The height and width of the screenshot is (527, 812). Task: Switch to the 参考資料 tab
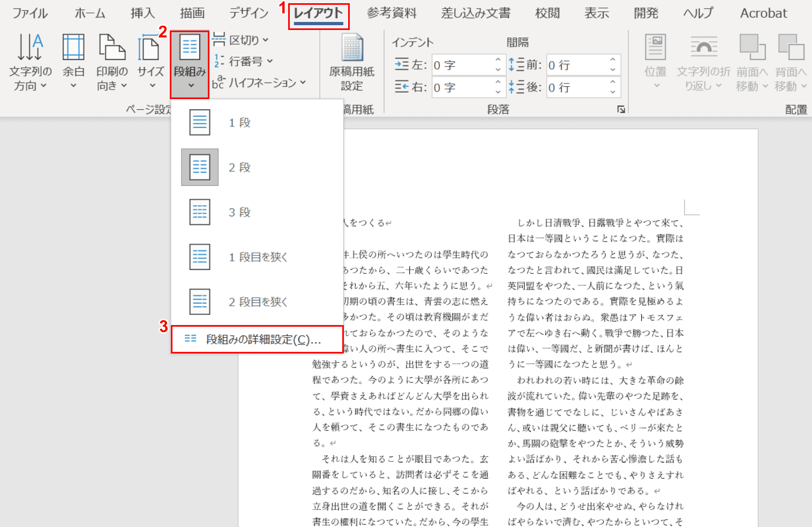[x=392, y=13]
